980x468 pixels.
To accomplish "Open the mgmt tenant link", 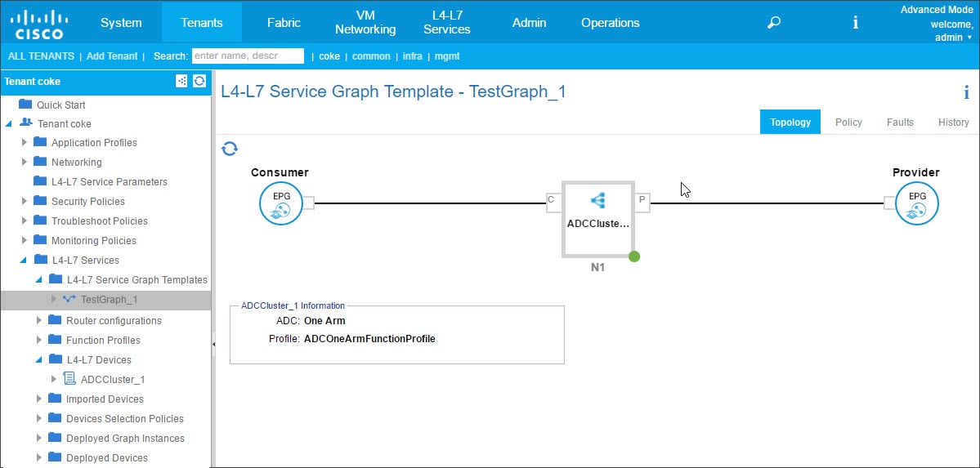I will 447,56.
